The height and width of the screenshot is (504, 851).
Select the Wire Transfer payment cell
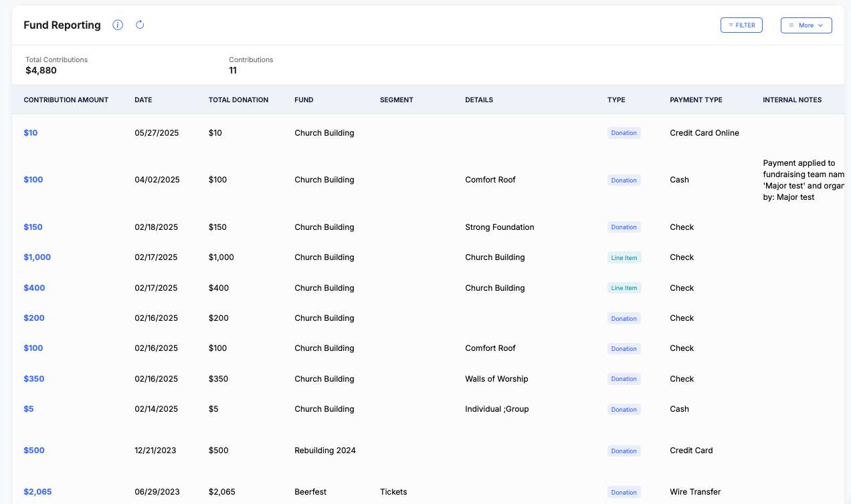click(695, 492)
